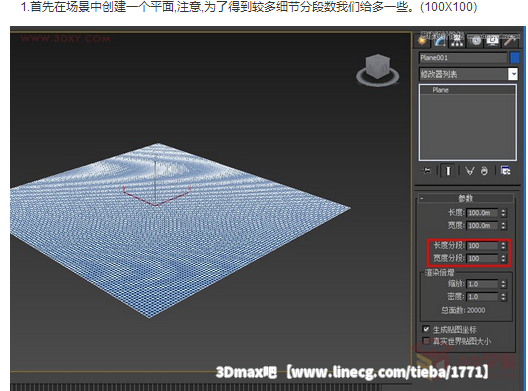The width and height of the screenshot is (528, 391).
Task: Click Make Unique icon under modifier stack
Action: pyautogui.click(x=469, y=171)
